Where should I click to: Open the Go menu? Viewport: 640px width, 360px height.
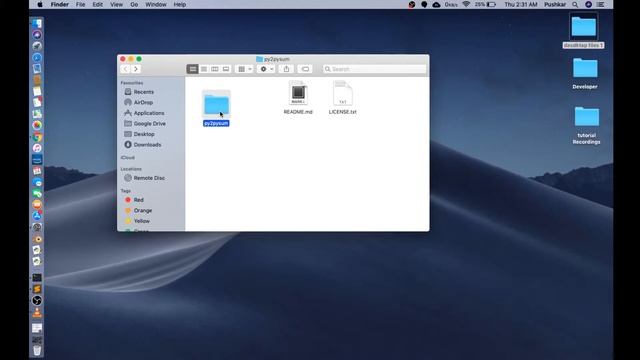[x=134, y=4]
